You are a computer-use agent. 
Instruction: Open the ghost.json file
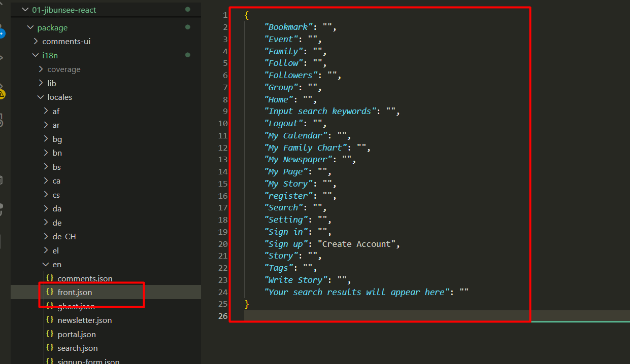coord(76,306)
